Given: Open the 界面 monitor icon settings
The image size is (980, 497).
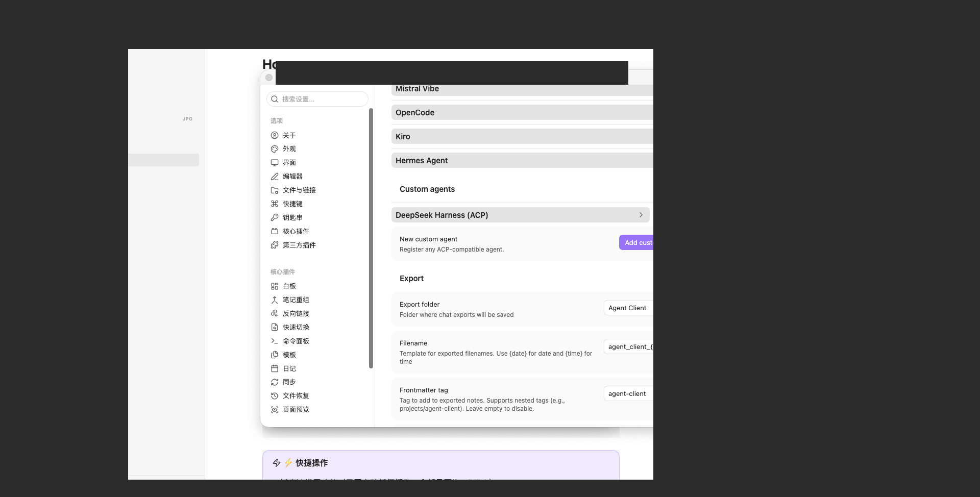Looking at the screenshot, I should 275,163.
